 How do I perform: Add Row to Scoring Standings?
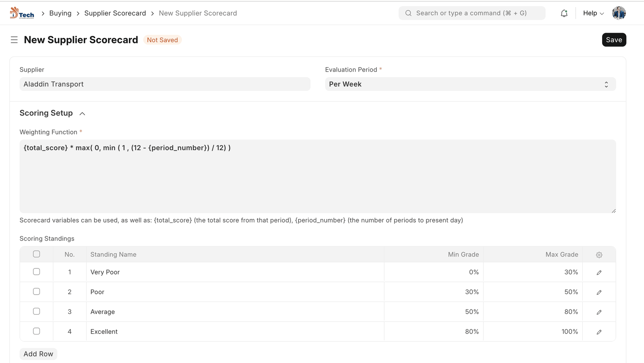pyautogui.click(x=38, y=354)
